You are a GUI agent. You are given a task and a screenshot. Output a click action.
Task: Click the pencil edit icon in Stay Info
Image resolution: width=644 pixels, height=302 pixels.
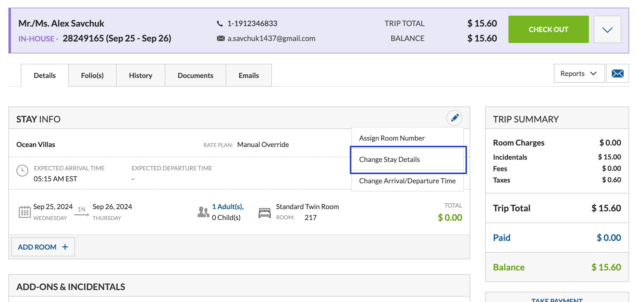tap(454, 118)
